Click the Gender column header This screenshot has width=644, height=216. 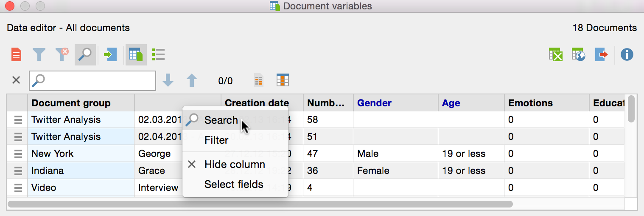[374, 103]
